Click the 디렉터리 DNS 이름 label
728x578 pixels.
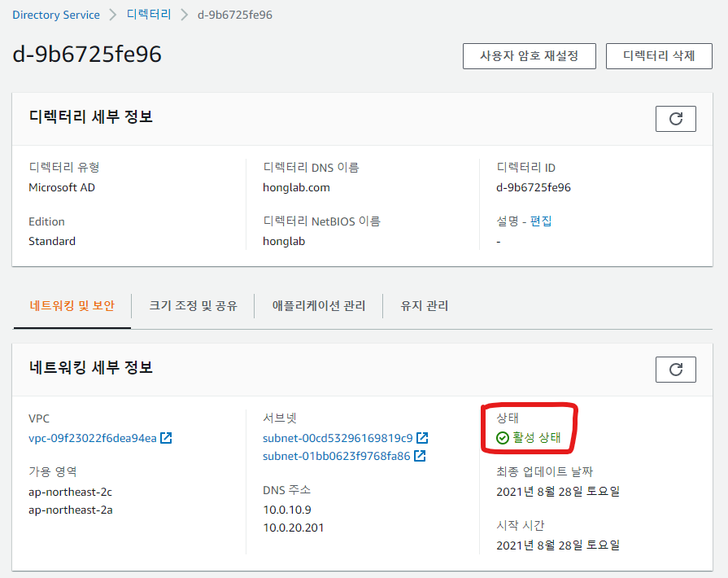pos(311,167)
